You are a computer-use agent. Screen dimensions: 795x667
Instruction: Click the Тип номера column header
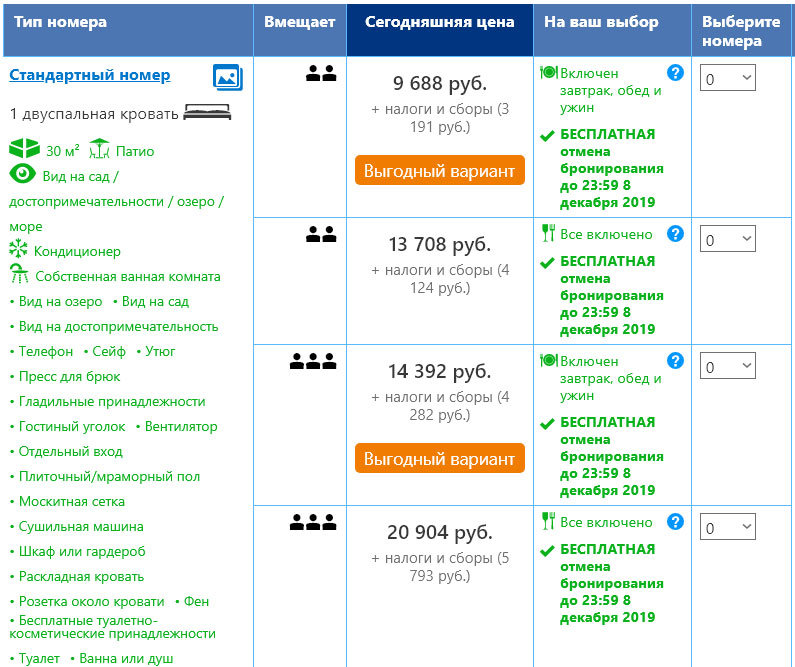[60, 22]
